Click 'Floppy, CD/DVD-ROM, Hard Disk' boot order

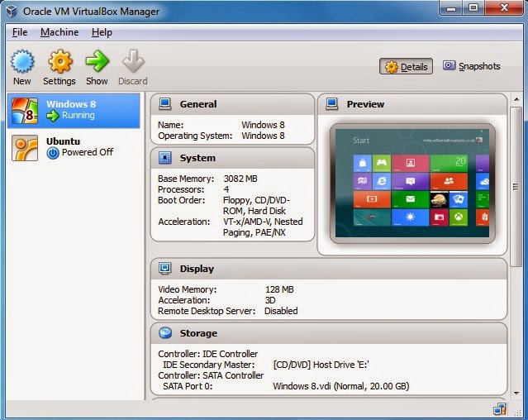[257, 206]
